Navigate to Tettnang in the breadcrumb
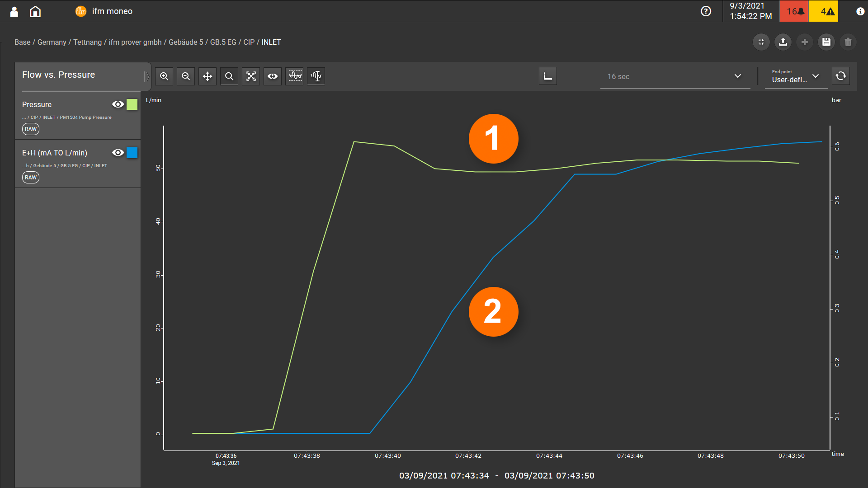868x488 pixels. click(87, 42)
